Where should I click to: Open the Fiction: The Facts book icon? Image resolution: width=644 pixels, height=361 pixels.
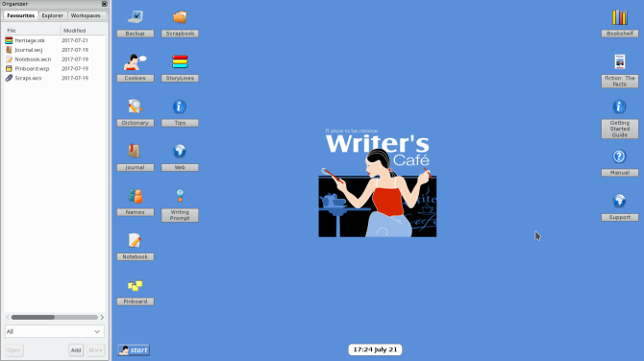pyautogui.click(x=620, y=62)
